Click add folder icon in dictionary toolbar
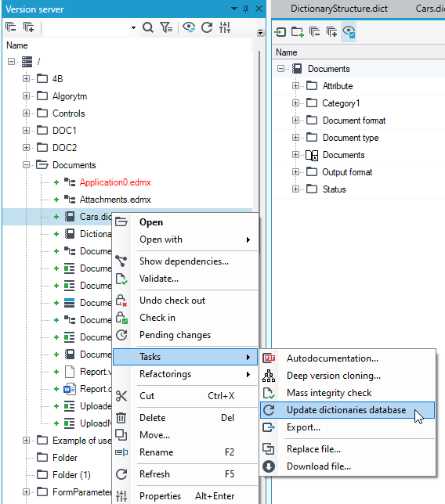Viewport: 445px width, 504px height. (297, 32)
